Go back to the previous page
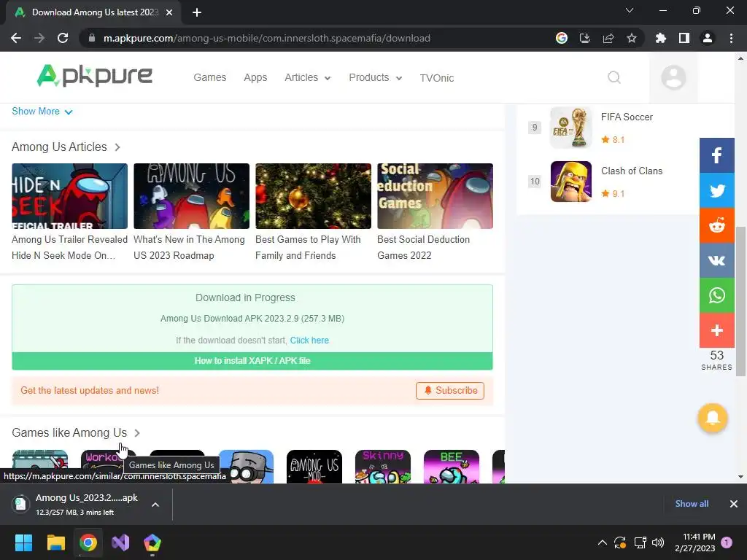747x560 pixels. tap(16, 38)
